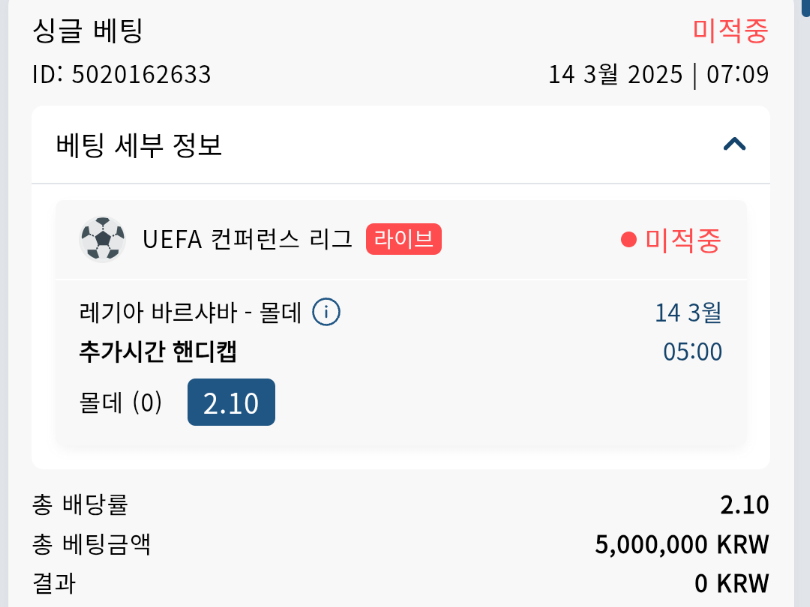The width and height of the screenshot is (810, 607).
Task: Click the date 14 3월 2025 | 07:09
Action: 658,75
